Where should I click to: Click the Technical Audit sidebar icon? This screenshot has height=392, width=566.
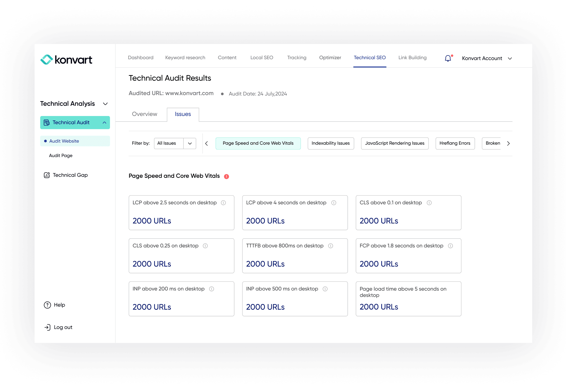[47, 123]
